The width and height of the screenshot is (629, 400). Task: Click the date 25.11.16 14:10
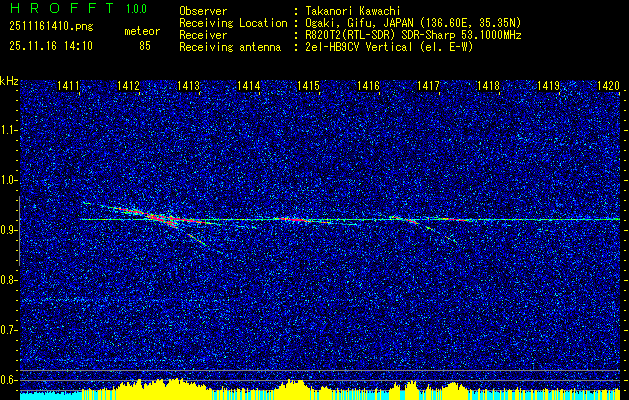51,46
